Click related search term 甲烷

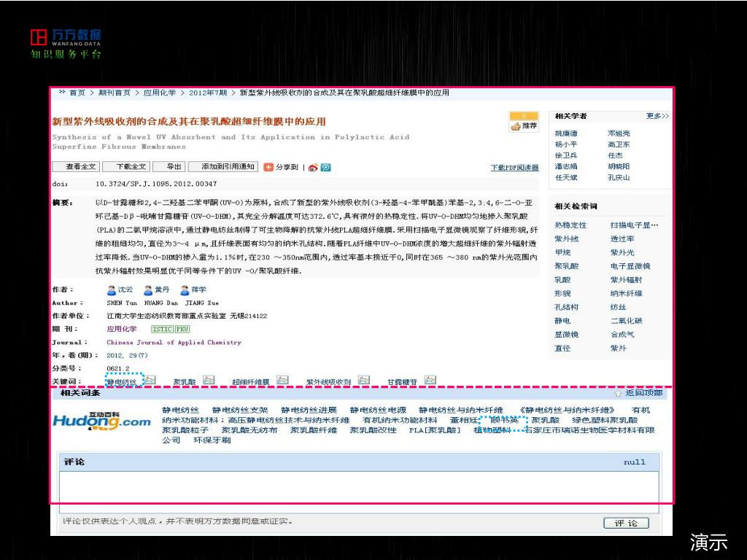coord(562,252)
